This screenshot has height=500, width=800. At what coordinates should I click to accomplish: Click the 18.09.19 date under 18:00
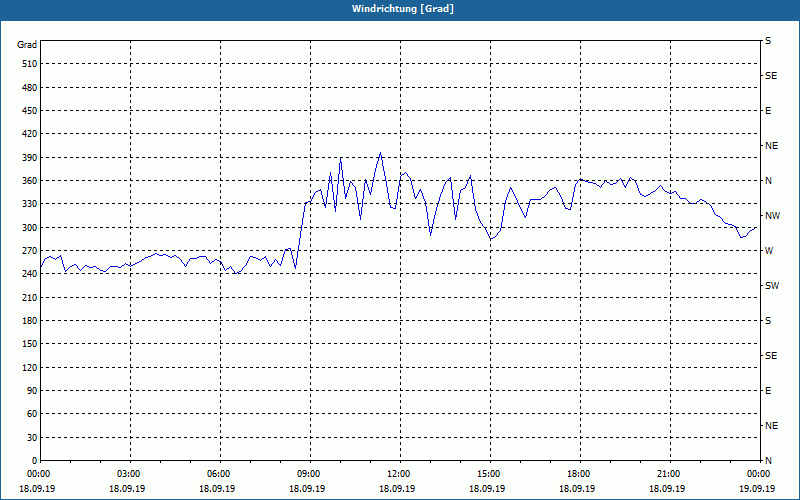click(577, 489)
